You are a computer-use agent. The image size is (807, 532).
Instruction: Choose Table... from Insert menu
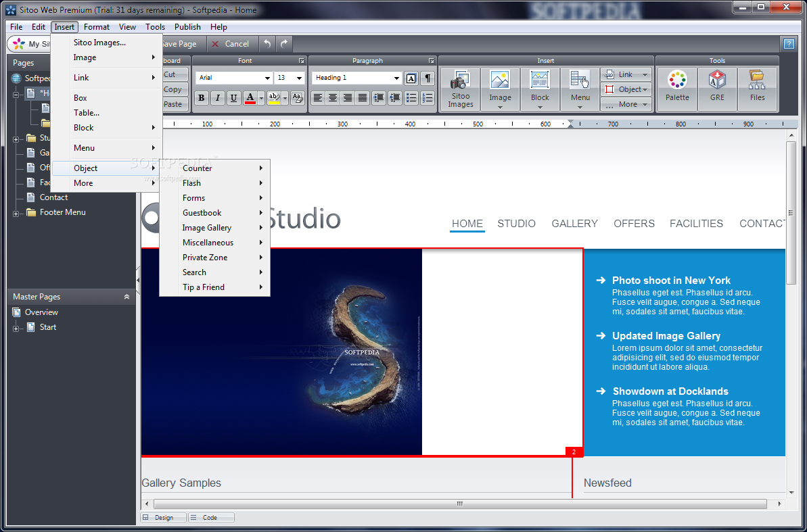(108, 113)
